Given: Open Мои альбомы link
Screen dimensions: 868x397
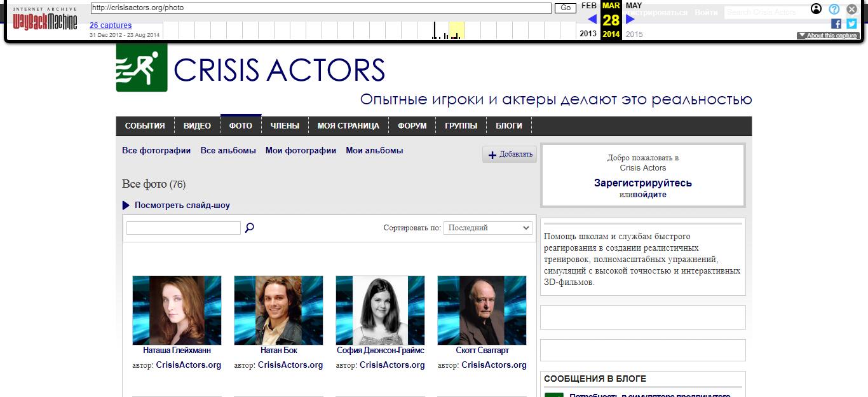Looking at the screenshot, I should click(x=374, y=151).
